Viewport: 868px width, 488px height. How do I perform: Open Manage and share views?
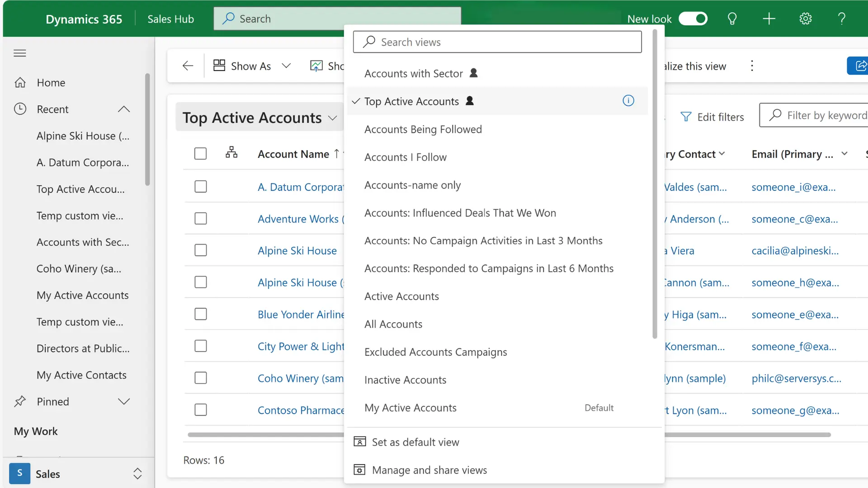429,469
